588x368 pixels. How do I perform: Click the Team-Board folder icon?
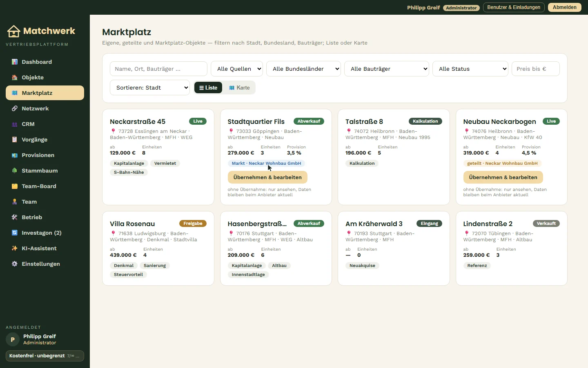pos(15,186)
